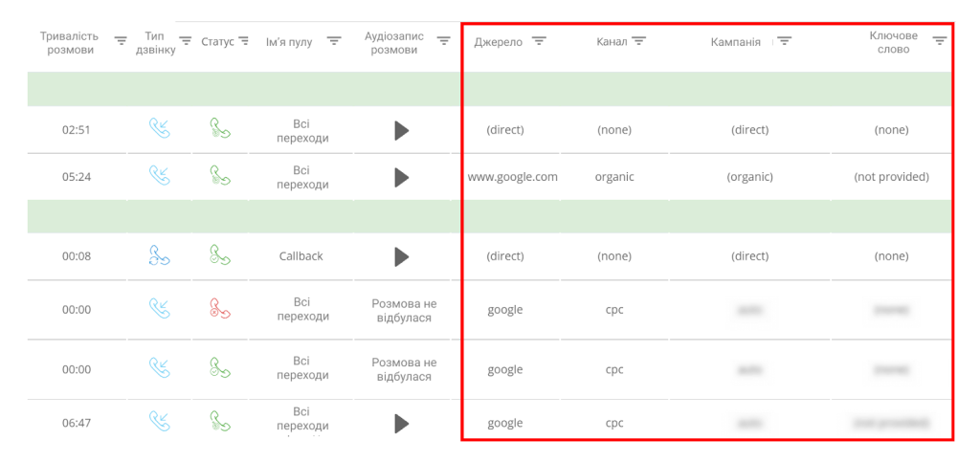Play recording of the Callback call

401,256
